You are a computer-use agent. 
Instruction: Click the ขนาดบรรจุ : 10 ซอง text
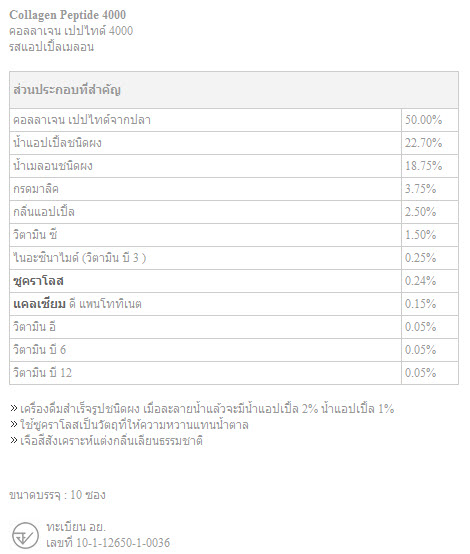point(57,495)
